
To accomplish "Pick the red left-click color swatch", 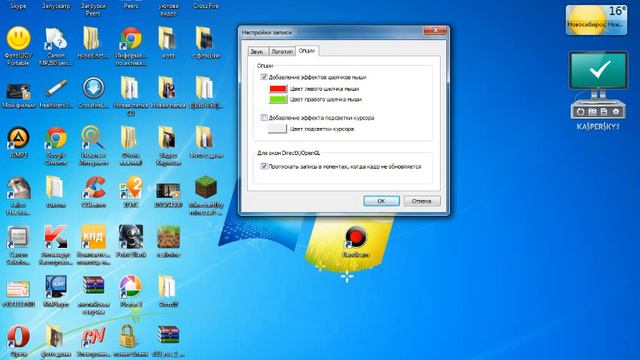I will (x=278, y=89).
